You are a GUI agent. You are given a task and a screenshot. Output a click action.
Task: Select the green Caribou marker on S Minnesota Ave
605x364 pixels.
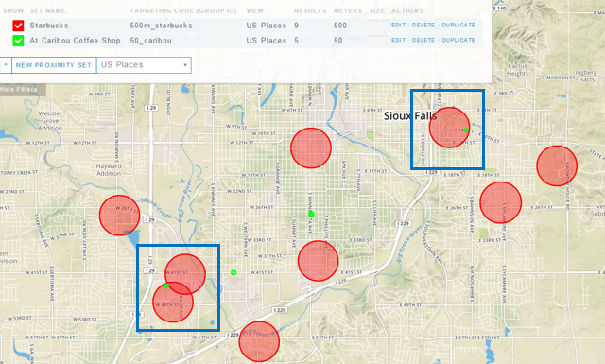(x=311, y=215)
